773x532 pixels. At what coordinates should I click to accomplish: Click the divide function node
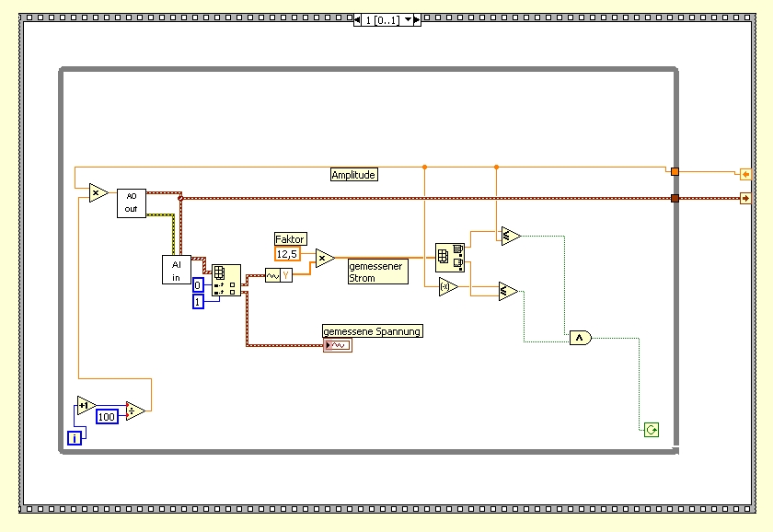[x=135, y=411]
